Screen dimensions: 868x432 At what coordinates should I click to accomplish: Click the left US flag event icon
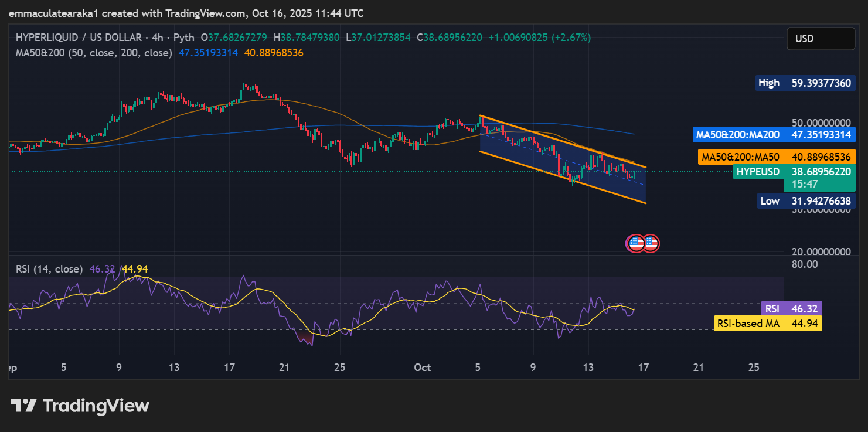tap(635, 243)
